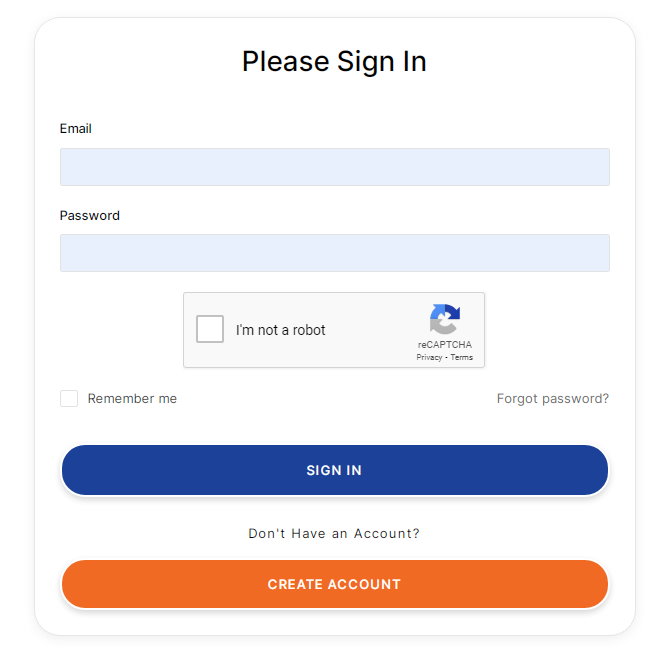Open the reCAPTCHA Terms link
Viewport: 665px width, 655px height.
click(461, 357)
